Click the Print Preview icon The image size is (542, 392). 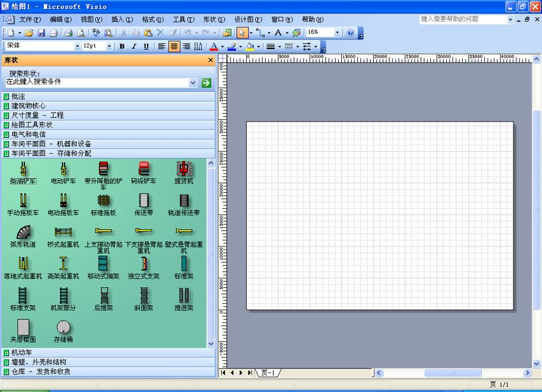[x=81, y=33]
